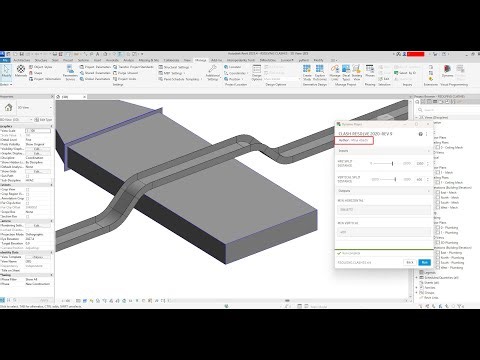480x360 pixels.
Task: Click the Back button in Dynamo Player
Action: click(x=410, y=262)
